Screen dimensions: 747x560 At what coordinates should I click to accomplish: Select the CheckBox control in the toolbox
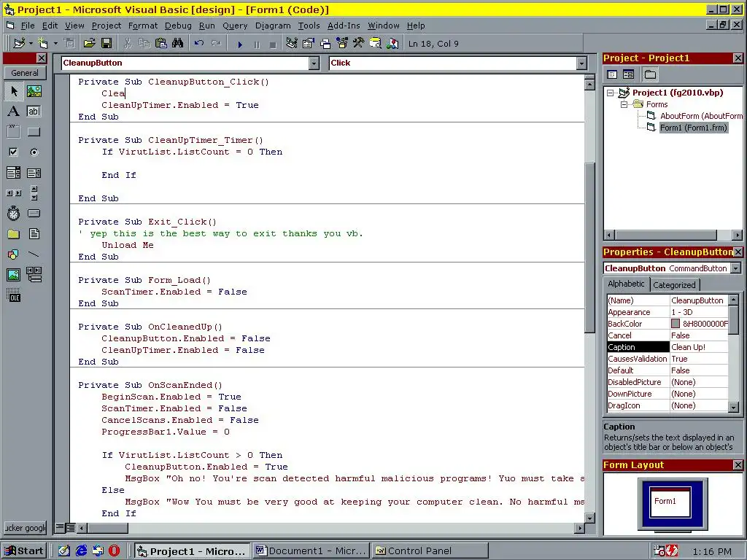14,152
